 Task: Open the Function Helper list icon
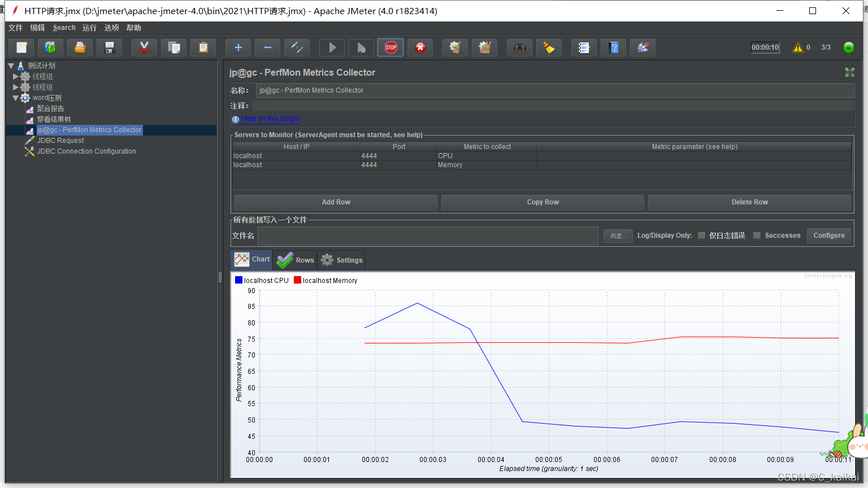pos(584,47)
